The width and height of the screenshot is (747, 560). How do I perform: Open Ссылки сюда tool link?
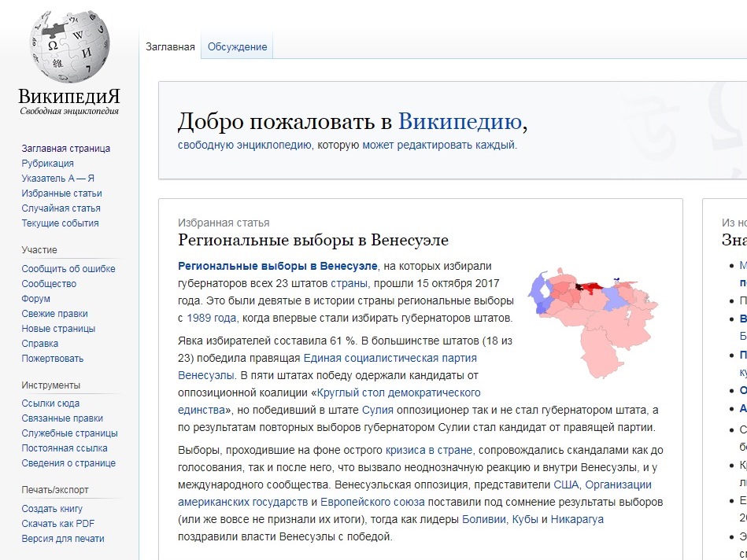point(50,403)
